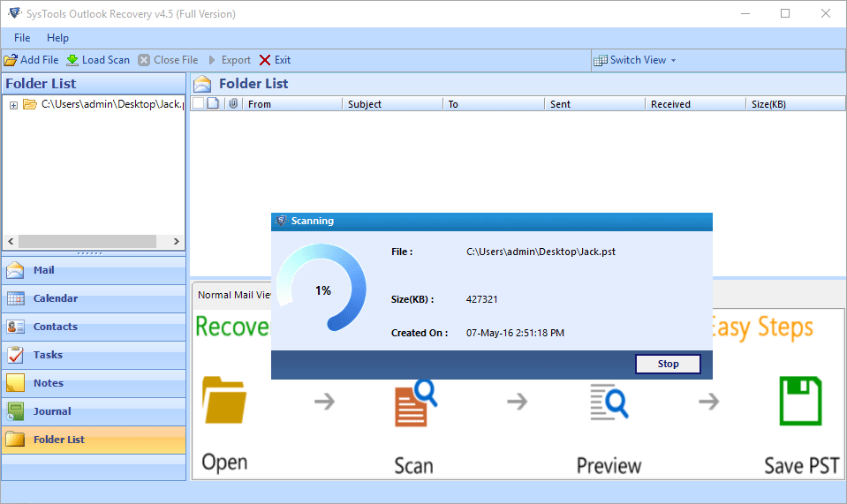The width and height of the screenshot is (847, 504).
Task: Open the Switch View dropdown
Action: (x=635, y=60)
